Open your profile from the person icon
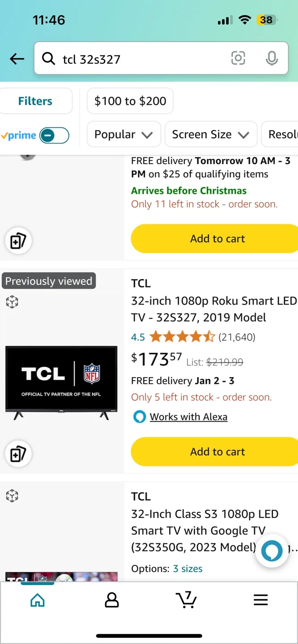Image resolution: width=298 pixels, height=644 pixels. pos(111,600)
